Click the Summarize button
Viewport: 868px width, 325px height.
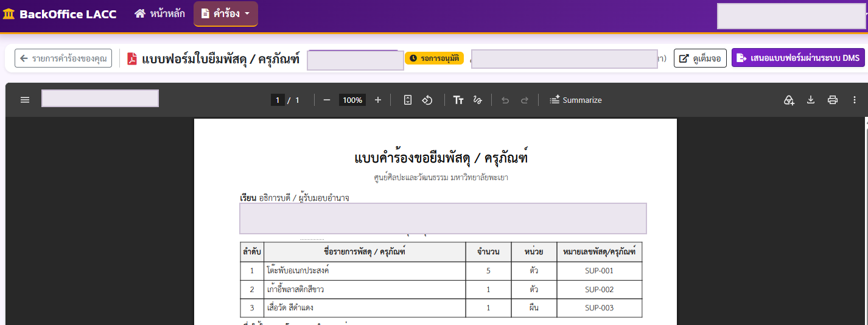tap(576, 100)
